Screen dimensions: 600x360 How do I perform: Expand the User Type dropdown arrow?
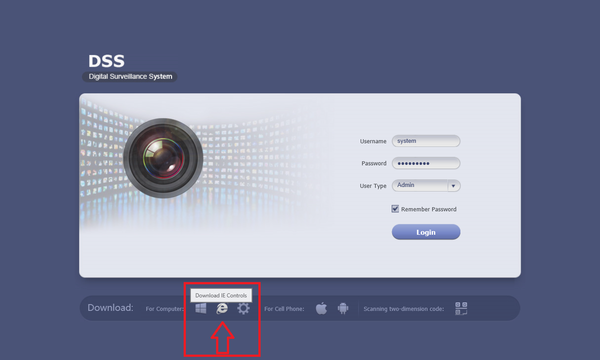tap(453, 186)
